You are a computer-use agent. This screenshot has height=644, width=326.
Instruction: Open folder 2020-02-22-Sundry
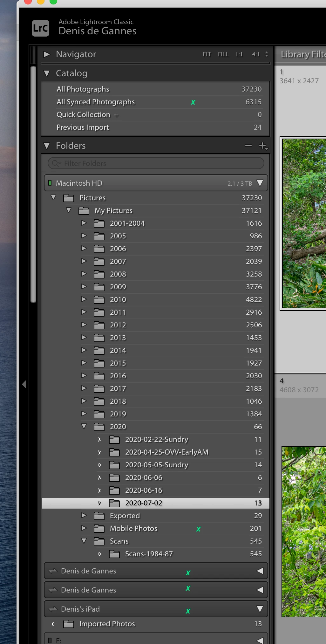point(155,440)
